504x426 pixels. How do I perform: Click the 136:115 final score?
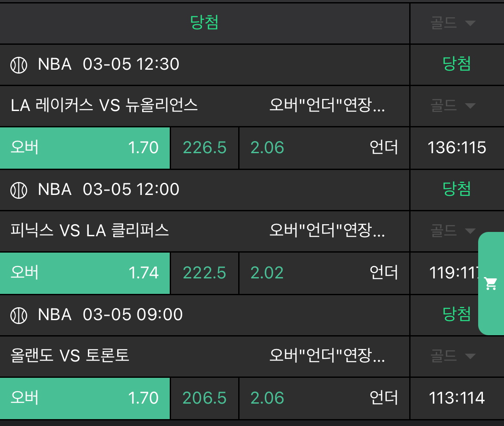coord(457,148)
